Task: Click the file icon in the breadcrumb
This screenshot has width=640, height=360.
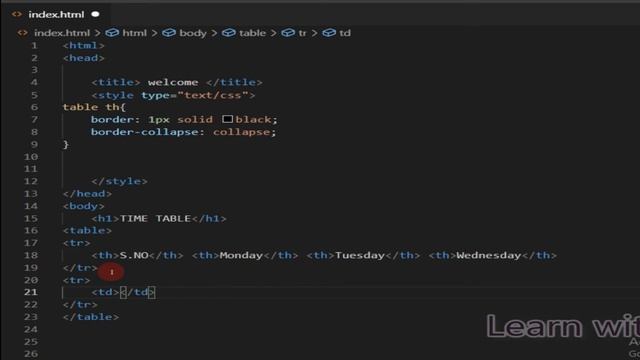Action: tap(22, 33)
